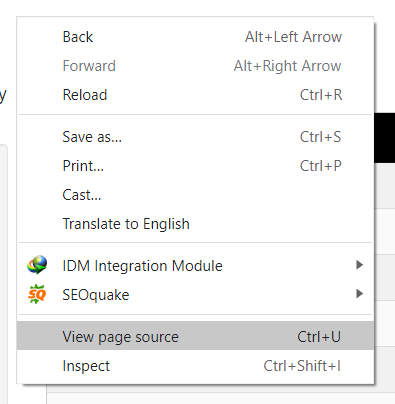Select Cast... from the context menu

pyautogui.click(x=195, y=195)
